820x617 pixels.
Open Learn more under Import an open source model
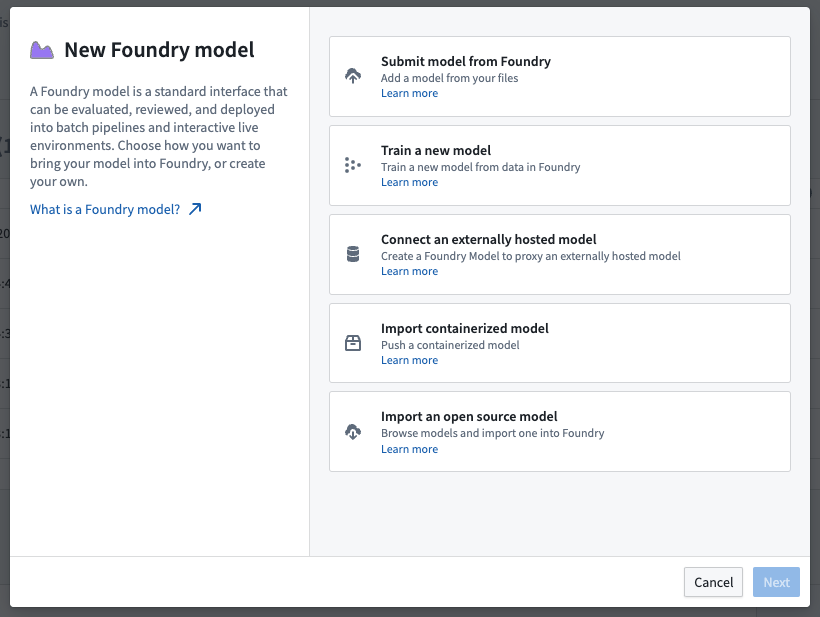(409, 449)
